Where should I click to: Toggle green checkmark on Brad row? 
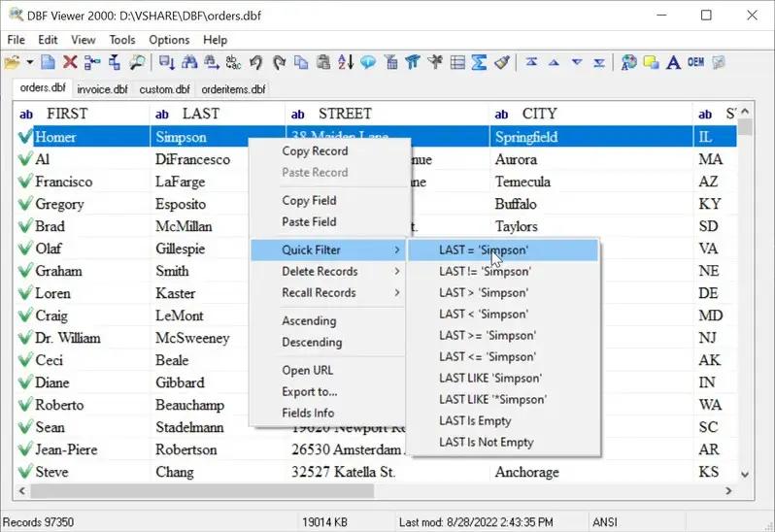[x=25, y=226]
